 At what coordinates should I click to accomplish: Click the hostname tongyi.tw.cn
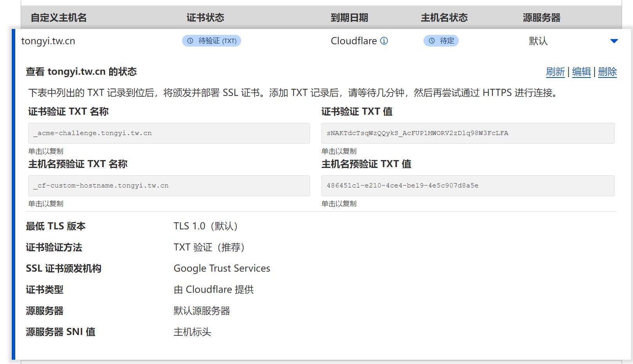49,40
